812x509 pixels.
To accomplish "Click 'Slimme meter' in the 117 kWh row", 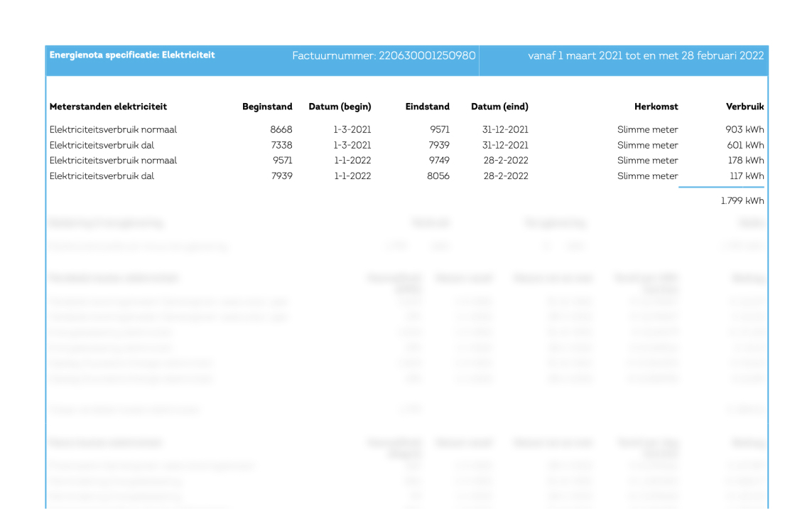I will pos(647,176).
